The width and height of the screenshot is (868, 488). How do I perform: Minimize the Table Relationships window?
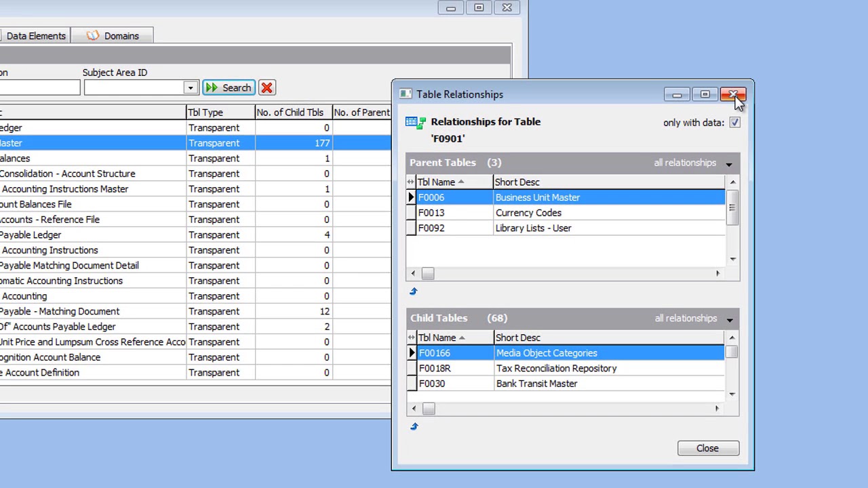tap(677, 94)
